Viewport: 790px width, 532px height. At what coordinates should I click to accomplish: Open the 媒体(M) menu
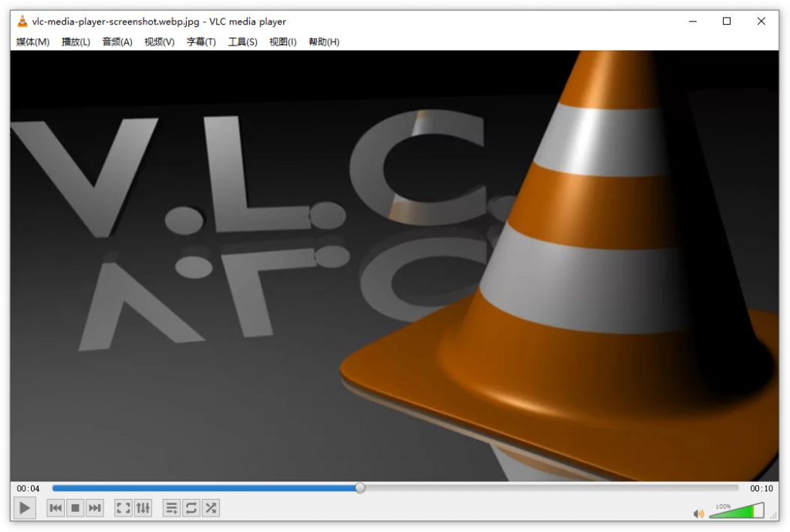pyautogui.click(x=33, y=42)
